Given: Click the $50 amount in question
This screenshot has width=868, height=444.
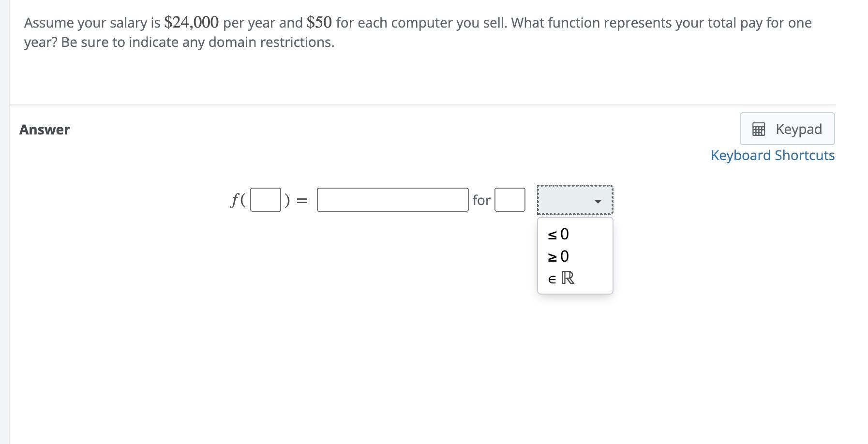Looking at the screenshot, I should [319, 22].
